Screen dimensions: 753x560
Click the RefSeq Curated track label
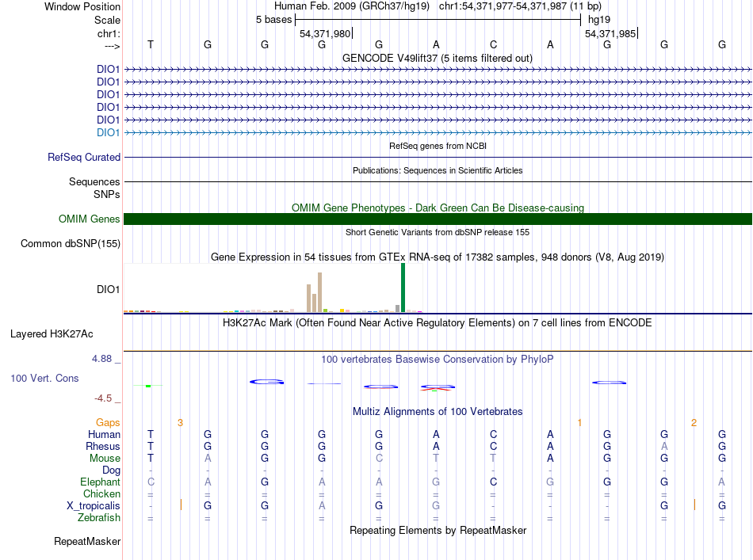[84, 157]
